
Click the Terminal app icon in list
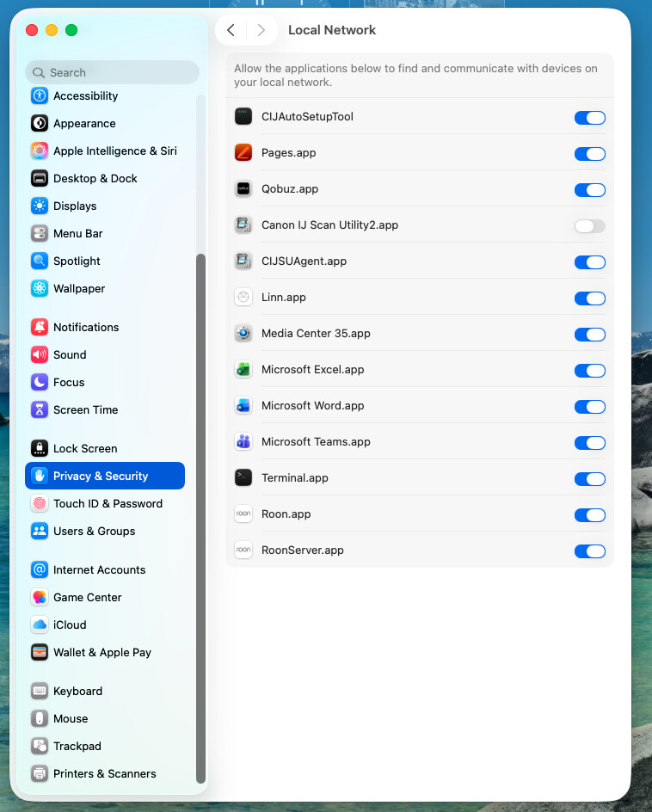point(243,478)
